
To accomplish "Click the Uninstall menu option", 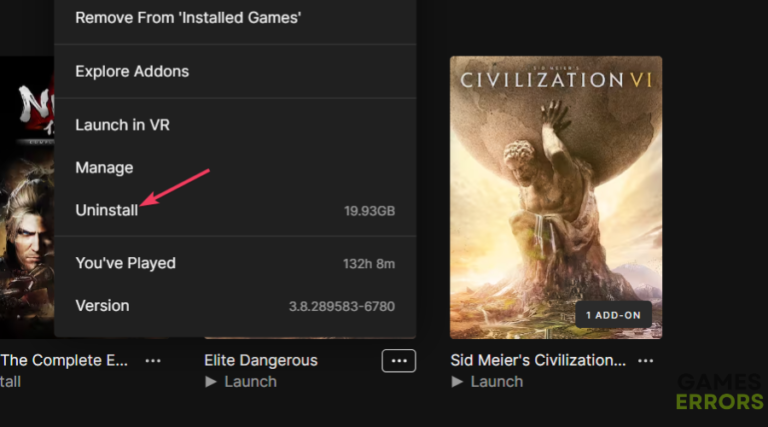I will click(x=107, y=209).
